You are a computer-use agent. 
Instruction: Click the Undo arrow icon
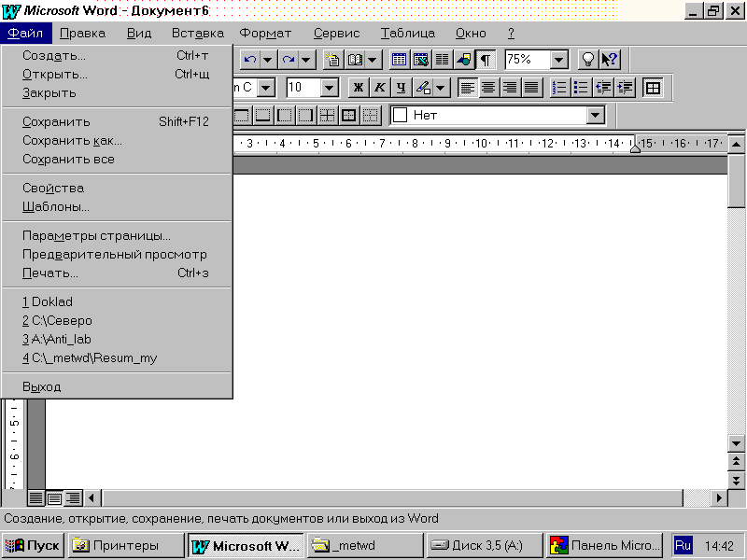coord(249,59)
